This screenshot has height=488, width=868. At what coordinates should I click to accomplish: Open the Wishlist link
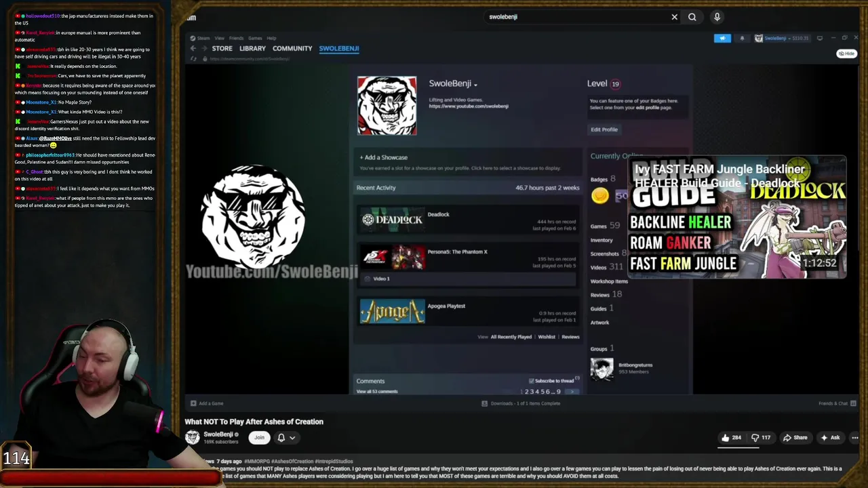547,337
